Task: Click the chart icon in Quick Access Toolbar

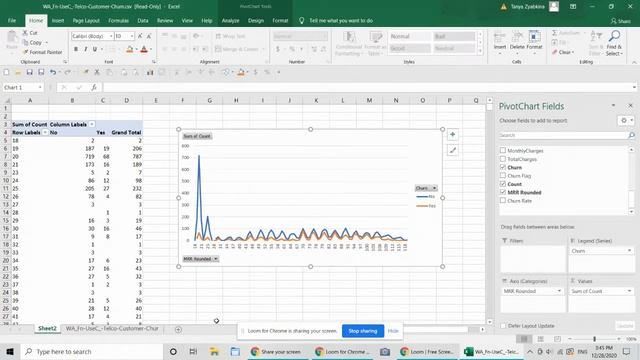Action: pos(150,72)
